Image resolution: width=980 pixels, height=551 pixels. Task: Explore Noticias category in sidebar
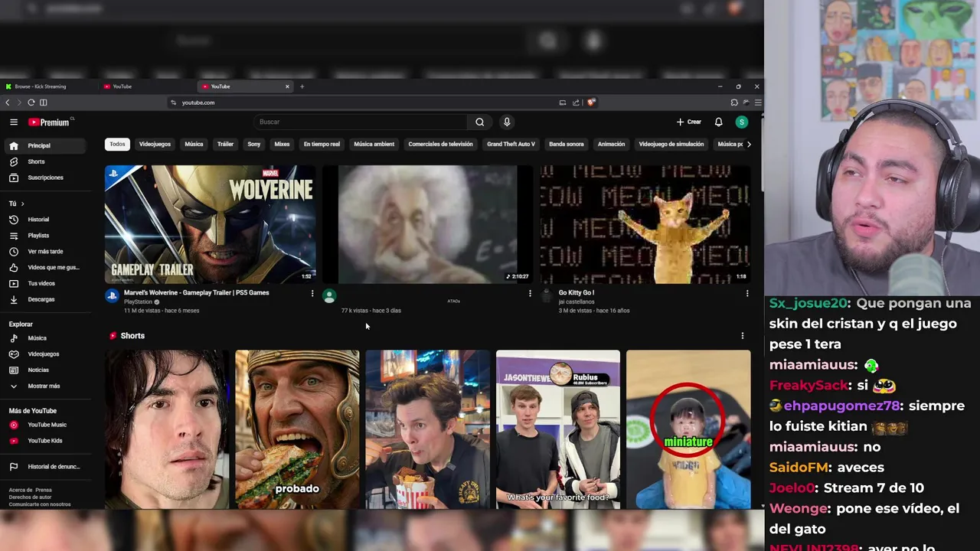[46, 370]
